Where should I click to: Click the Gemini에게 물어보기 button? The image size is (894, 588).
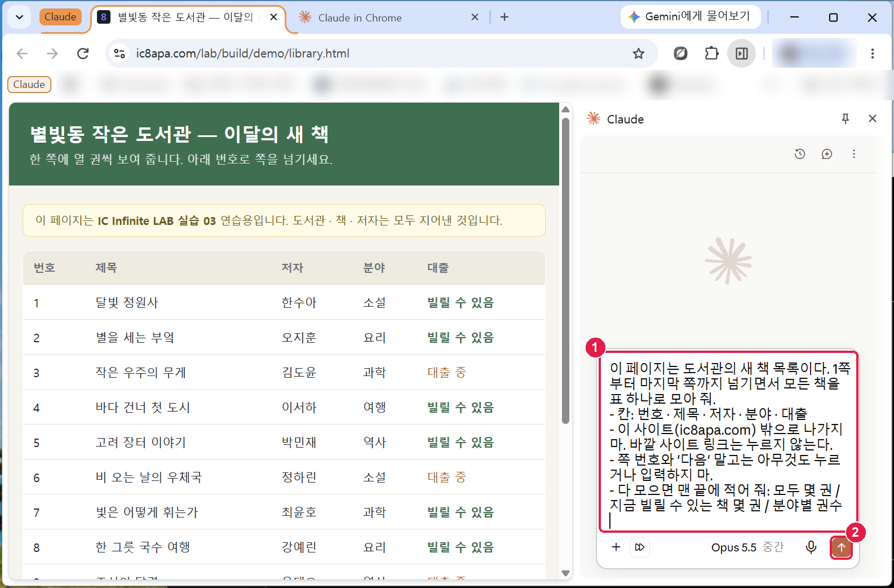pos(691,17)
